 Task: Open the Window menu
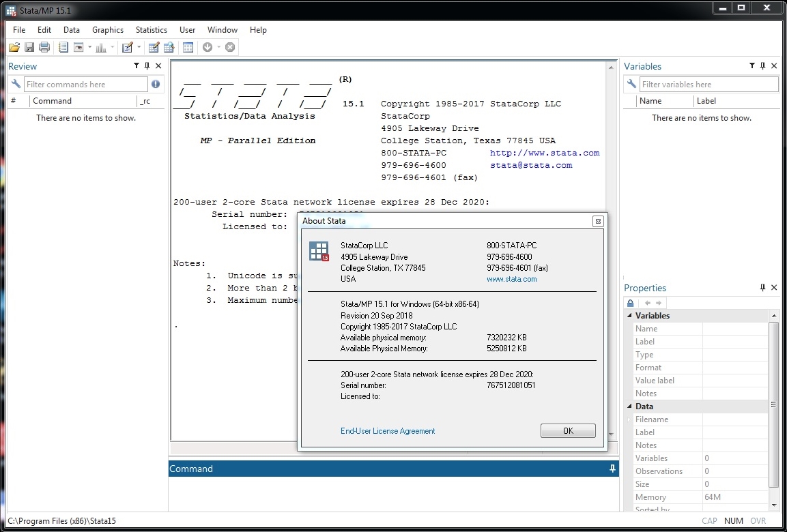(x=223, y=30)
